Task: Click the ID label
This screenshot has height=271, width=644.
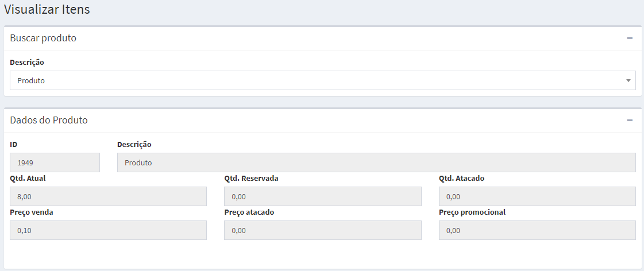Action: (14, 144)
